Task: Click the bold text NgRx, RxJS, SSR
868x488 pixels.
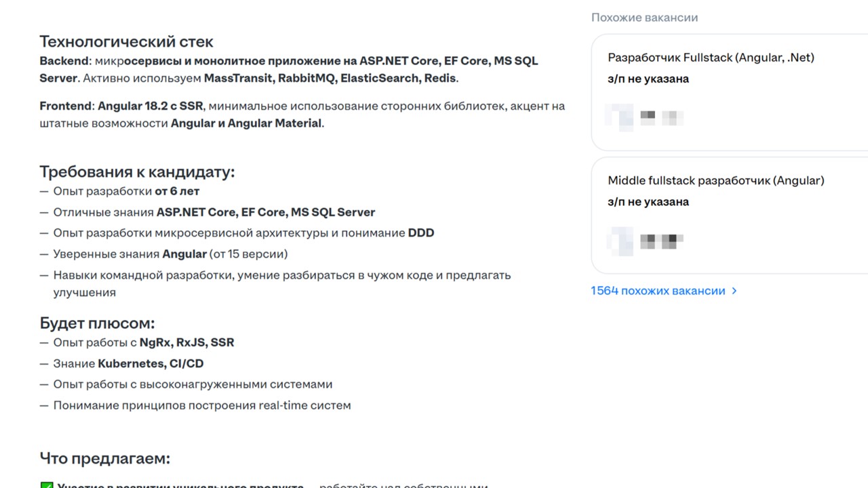Action: [x=186, y=342]
